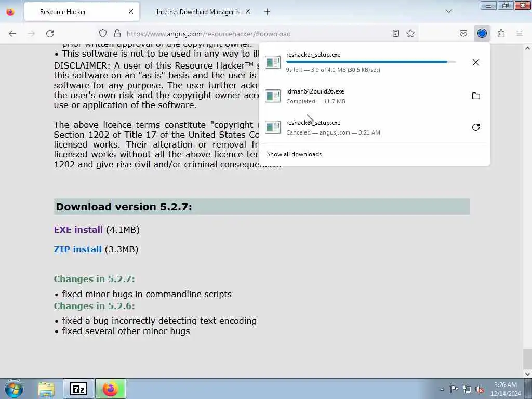Click the downloading reshacker_setup.exe file icon

[x=273, y=62]
